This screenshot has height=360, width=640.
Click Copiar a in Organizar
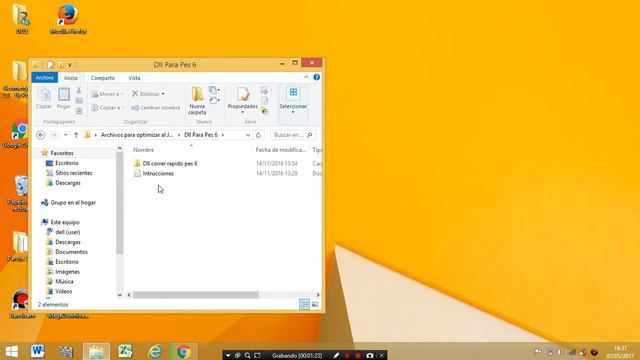(x=107, y=108)
